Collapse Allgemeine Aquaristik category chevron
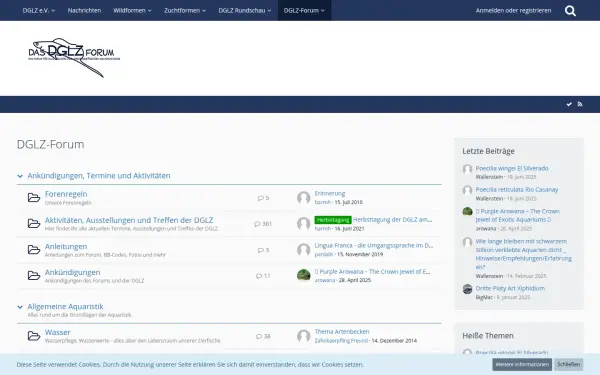 click(x=20, y=307)
